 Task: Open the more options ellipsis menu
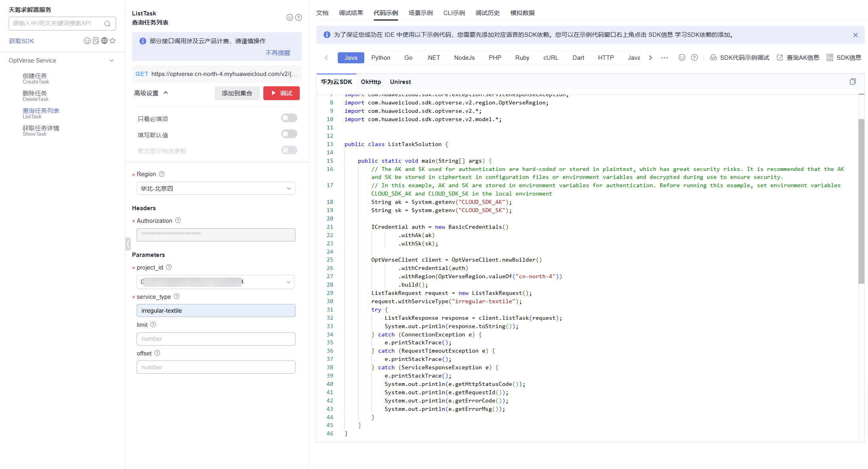[664, 57]
